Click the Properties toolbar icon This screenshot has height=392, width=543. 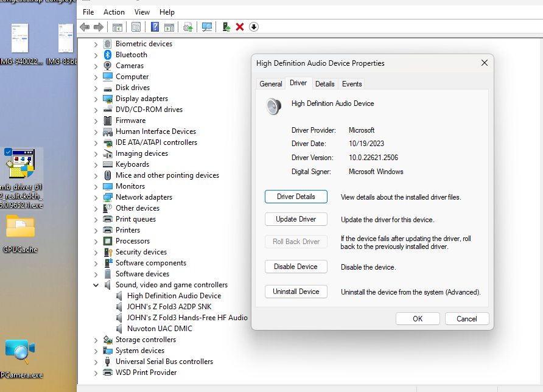coord(136,27)
